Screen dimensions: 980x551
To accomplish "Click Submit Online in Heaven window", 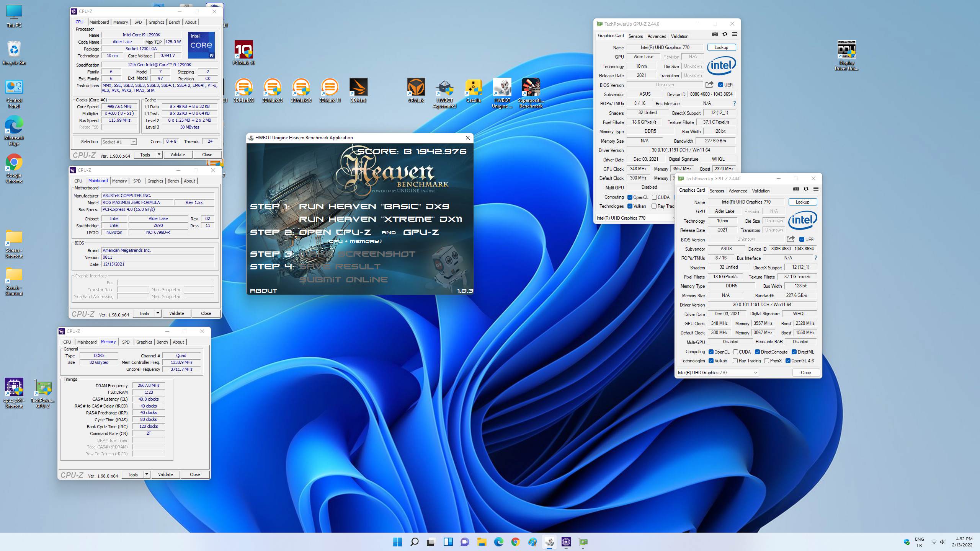I will click(343, 280).
